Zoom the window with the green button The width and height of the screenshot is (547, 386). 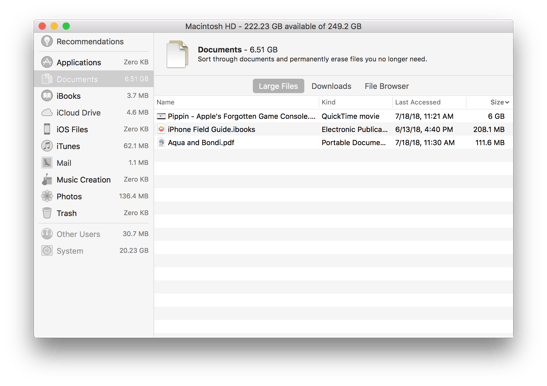pos(66,26)
